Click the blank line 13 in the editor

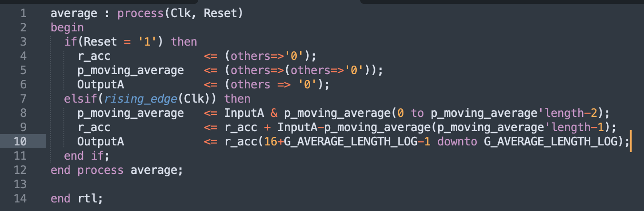pyautogui.click(x=286, y=184)
